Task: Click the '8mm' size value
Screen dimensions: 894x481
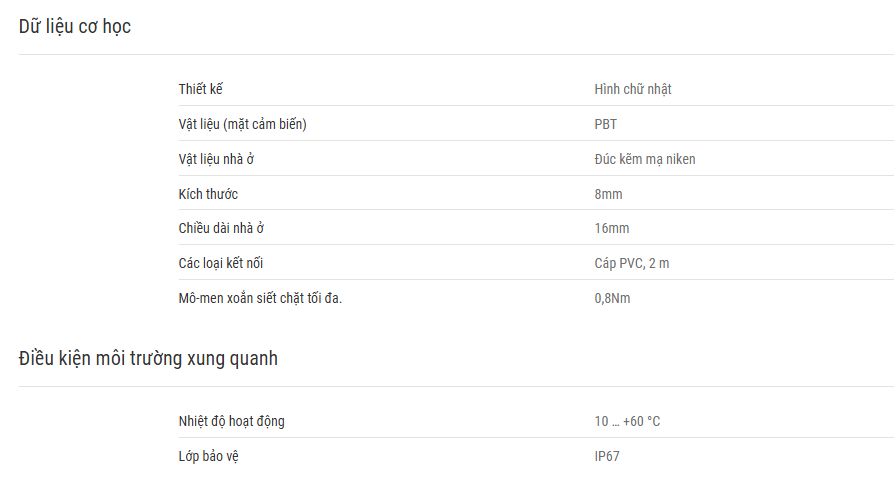Action: (608, 194)
